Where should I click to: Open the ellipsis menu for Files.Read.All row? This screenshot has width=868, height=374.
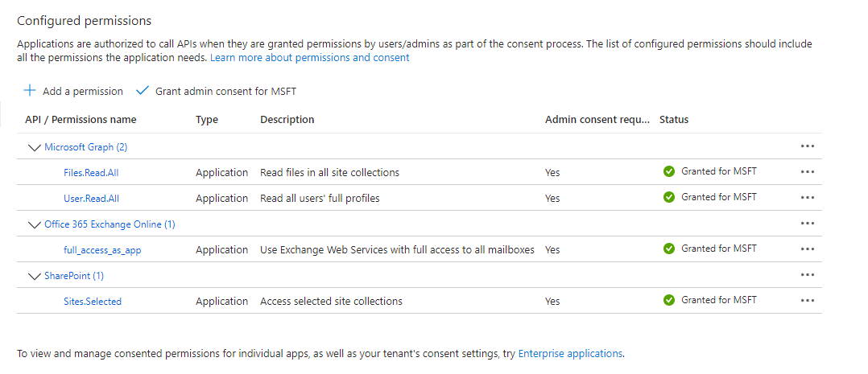click(x=807, y=172)
